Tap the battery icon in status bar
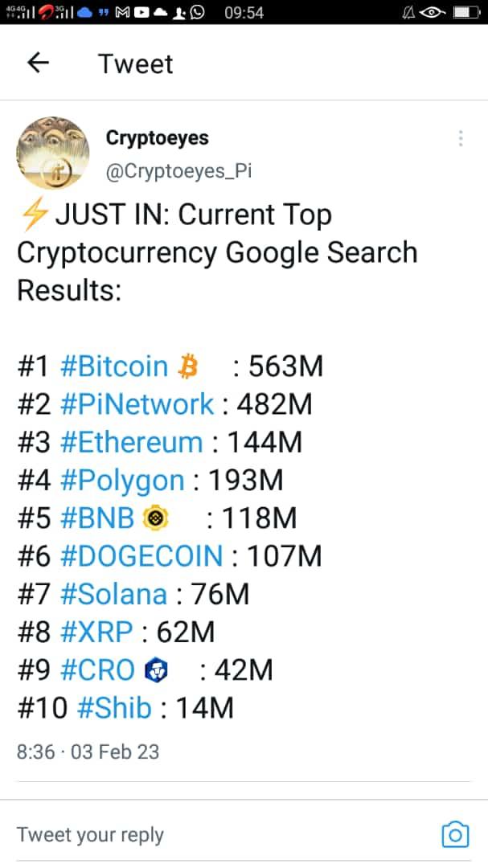This screenshot has height=868, width=488. [x=464, y=12]
